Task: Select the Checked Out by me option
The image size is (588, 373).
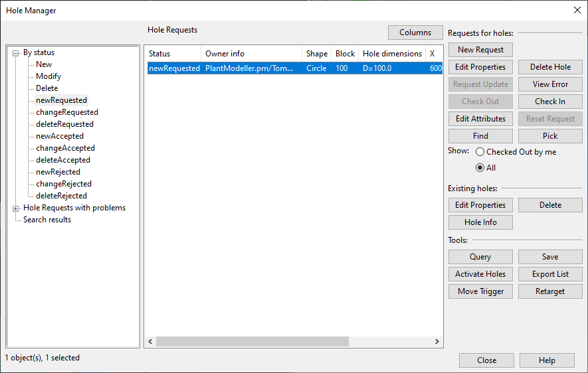Action: (x=480, y=152)
